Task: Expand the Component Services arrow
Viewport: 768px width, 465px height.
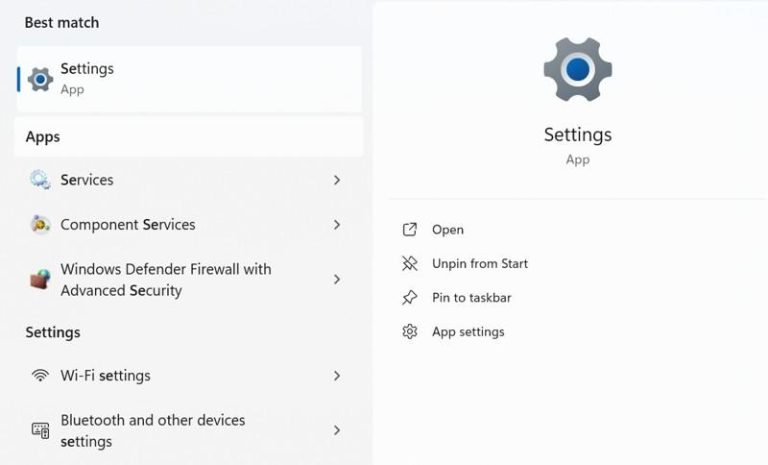Action: point(337,225)
